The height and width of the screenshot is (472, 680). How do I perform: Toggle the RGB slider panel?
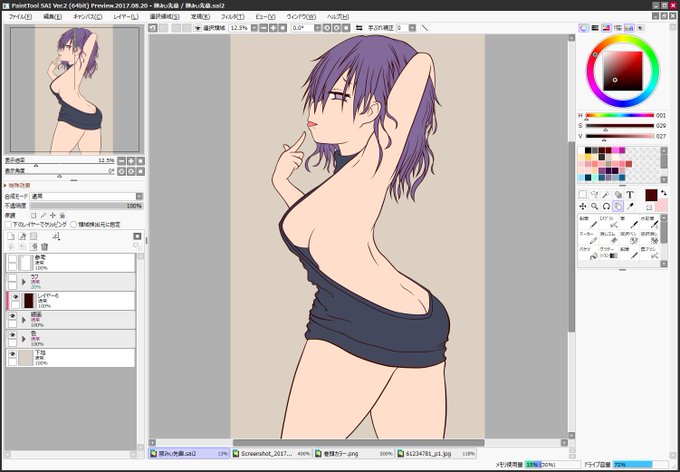coord(595,28)
